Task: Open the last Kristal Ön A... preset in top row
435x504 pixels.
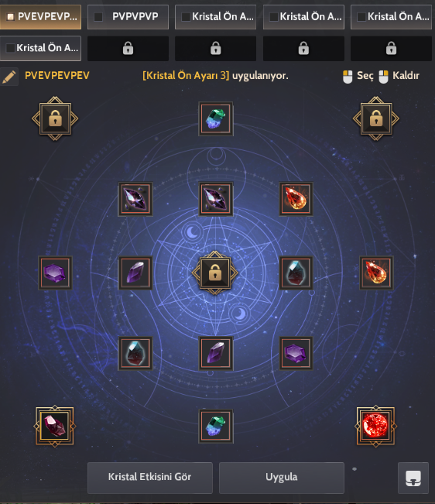Action: tap(391, 17)
